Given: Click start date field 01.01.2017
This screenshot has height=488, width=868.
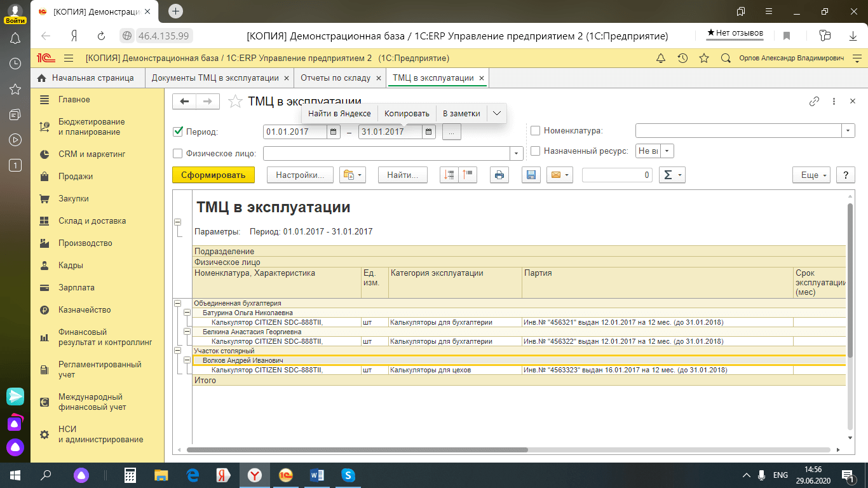Looking at the screenshot, I should point(295,132).
